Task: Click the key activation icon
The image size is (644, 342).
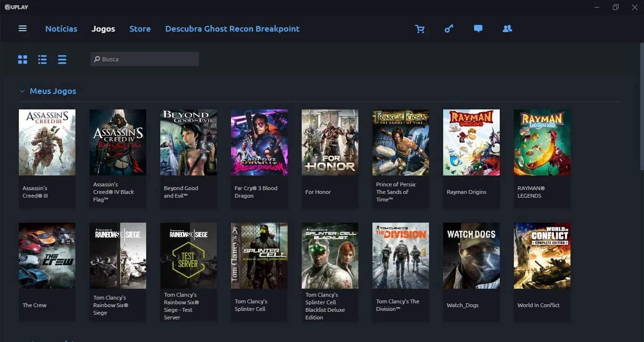Action: [449, 29]
